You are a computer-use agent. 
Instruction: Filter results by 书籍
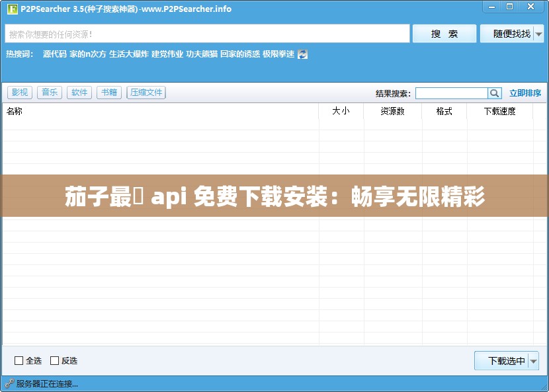tap(109, 93)
